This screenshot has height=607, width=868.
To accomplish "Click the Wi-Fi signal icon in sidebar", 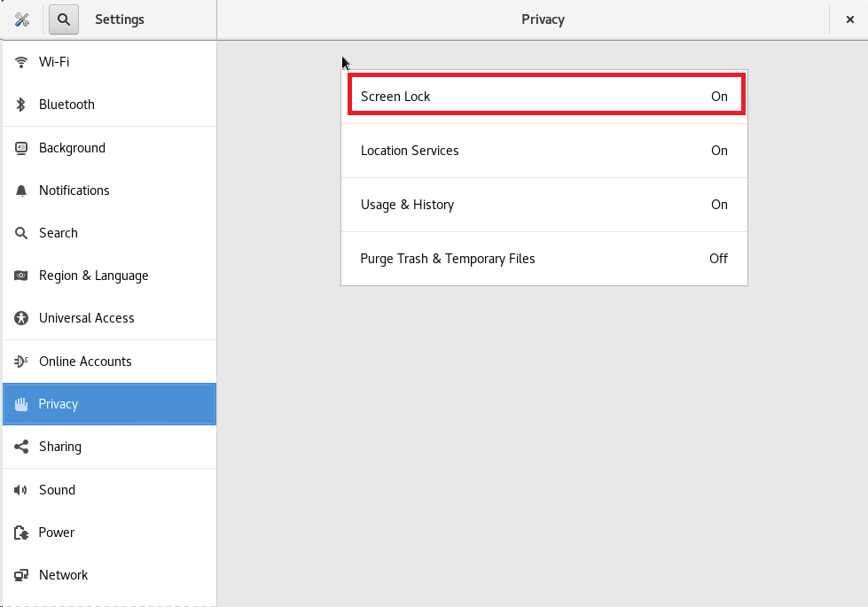I will [21, 62].
